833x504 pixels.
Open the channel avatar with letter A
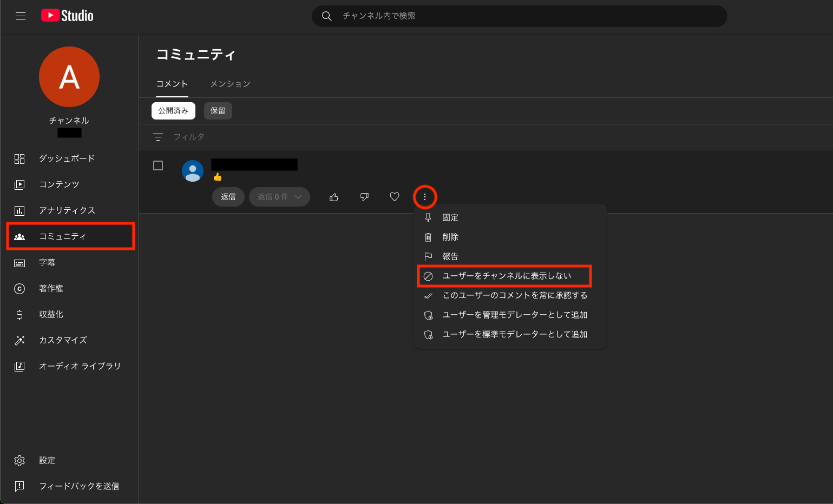pyautogui.click(x=69, y=77)
